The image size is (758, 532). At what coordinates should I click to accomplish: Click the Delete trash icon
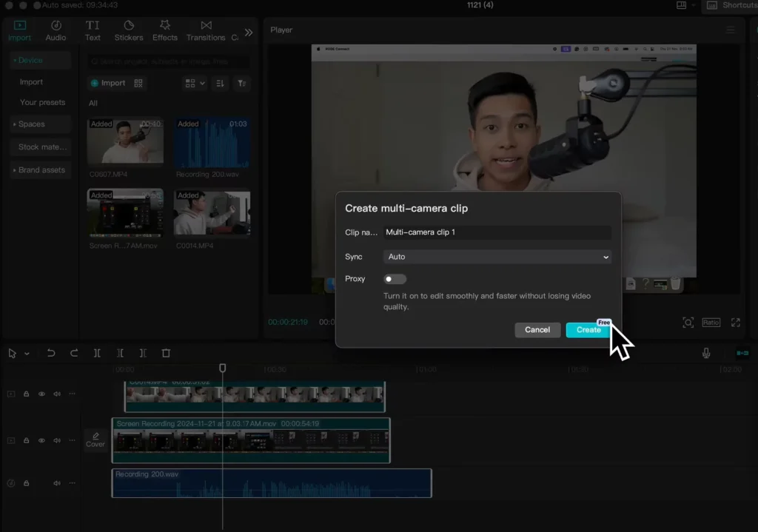click(x=166, y=353)
